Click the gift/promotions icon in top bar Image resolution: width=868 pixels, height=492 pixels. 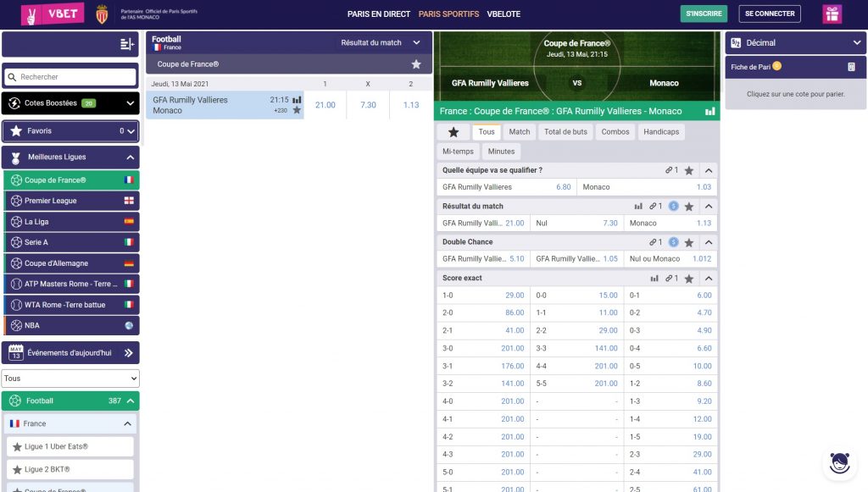coord(832,14)
